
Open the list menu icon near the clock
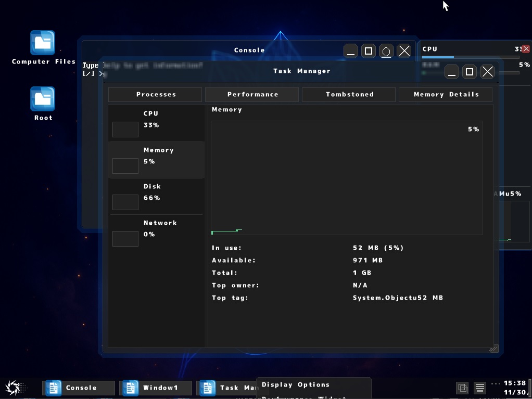[x=479, y=388]
